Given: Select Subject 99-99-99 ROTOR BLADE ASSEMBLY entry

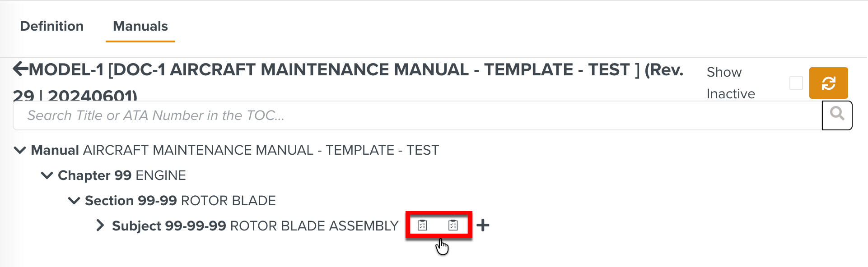Looking at the screenshot, I should (x=255, y=226).
